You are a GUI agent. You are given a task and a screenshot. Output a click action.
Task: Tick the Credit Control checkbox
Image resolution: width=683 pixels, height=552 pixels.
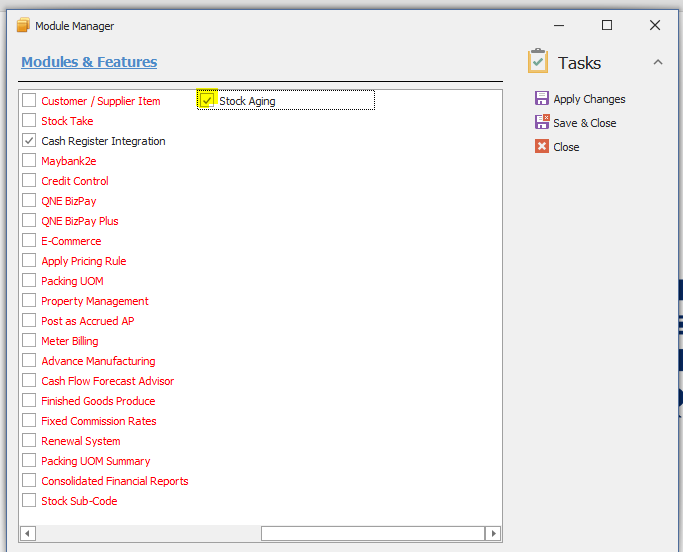[x=29, y=180]
